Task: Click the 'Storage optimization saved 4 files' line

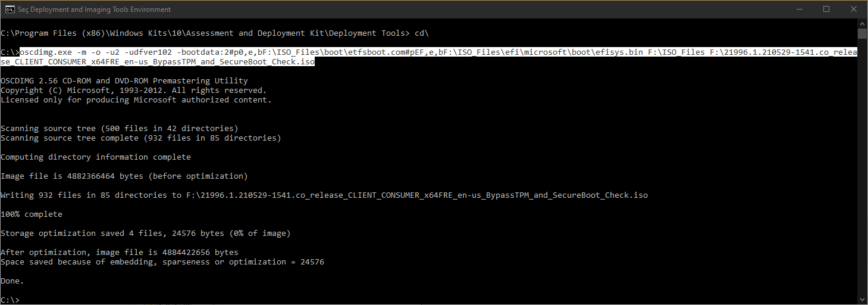Action: point(146,233)
